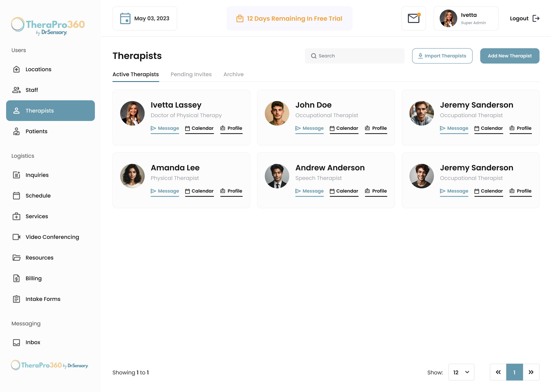Open Therapists in the sidebar
The width and height of the screenshot is (551, 392).
51,111
